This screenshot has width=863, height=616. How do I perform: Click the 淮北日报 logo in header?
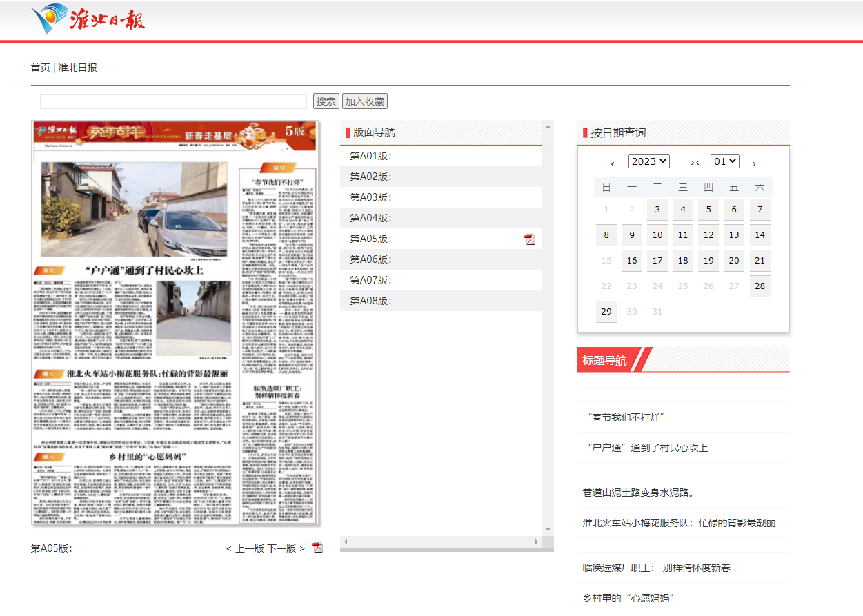[88, 19]
